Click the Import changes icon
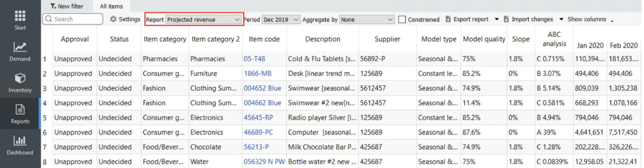This screenshot has width=644, height=168. pos(506,19)
